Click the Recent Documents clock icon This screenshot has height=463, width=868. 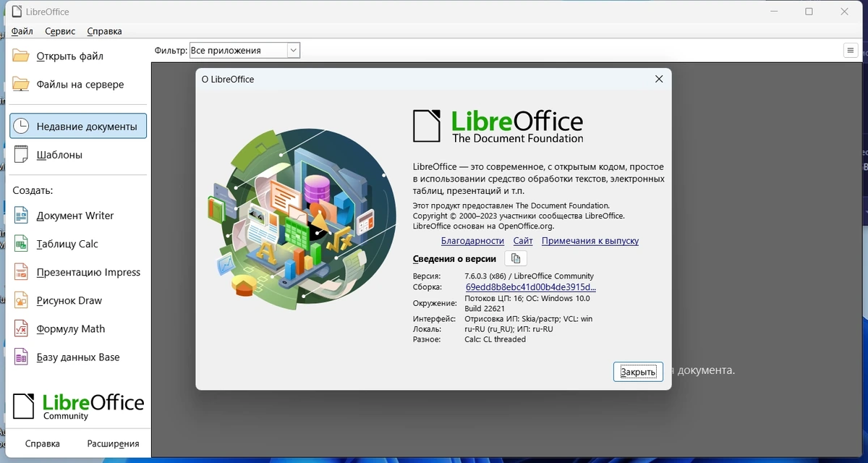pyautogui.click(x=22, y=126)
